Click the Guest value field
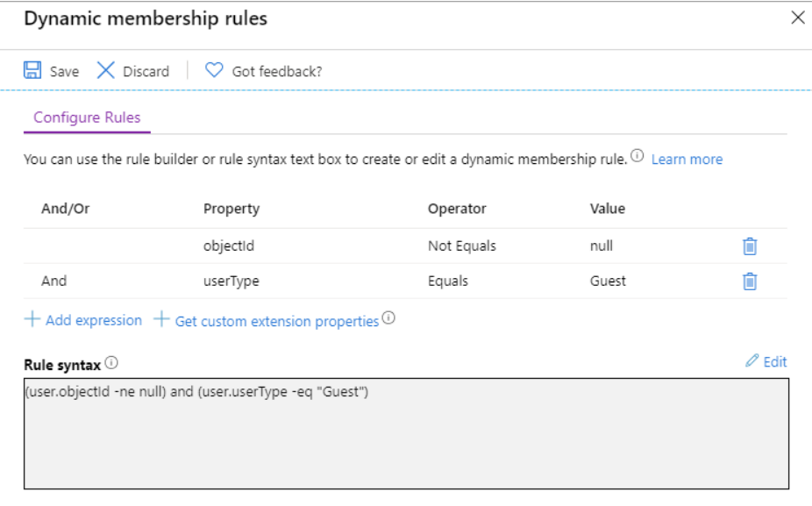The image size is (812, 506). click(x=609, y=282)
